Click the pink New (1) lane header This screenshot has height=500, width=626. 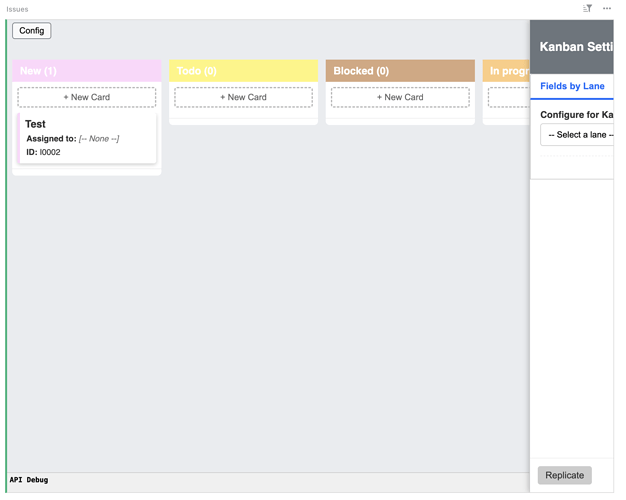(x=87, y=71)
